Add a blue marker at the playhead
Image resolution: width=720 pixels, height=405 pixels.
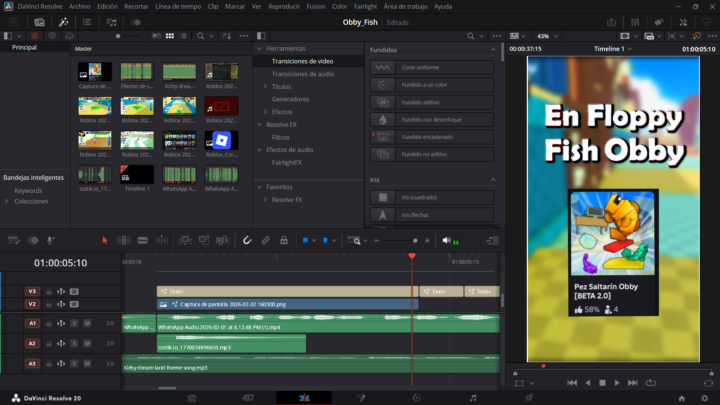(325, 240)
